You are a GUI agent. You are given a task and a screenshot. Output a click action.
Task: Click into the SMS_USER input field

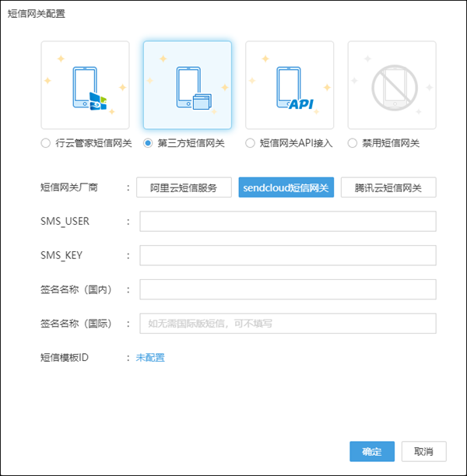click(287, 222)
